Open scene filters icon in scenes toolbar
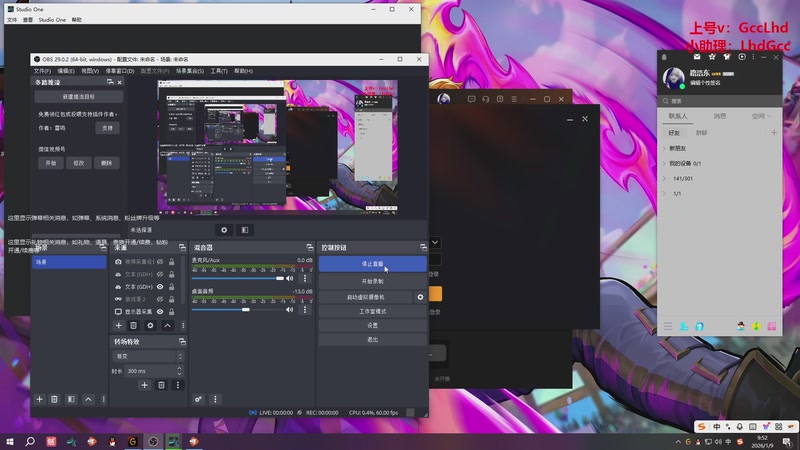The height and width of the screenshot is (450, 800). coord(71,399)
